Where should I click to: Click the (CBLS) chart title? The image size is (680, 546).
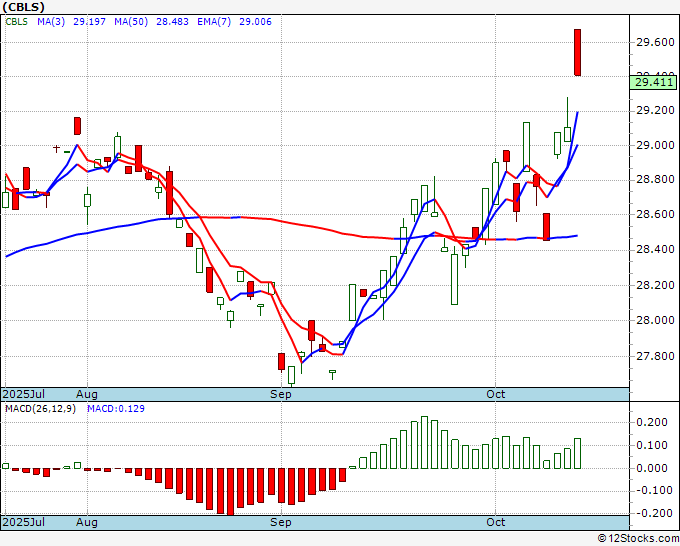click(x=23, y=7)
